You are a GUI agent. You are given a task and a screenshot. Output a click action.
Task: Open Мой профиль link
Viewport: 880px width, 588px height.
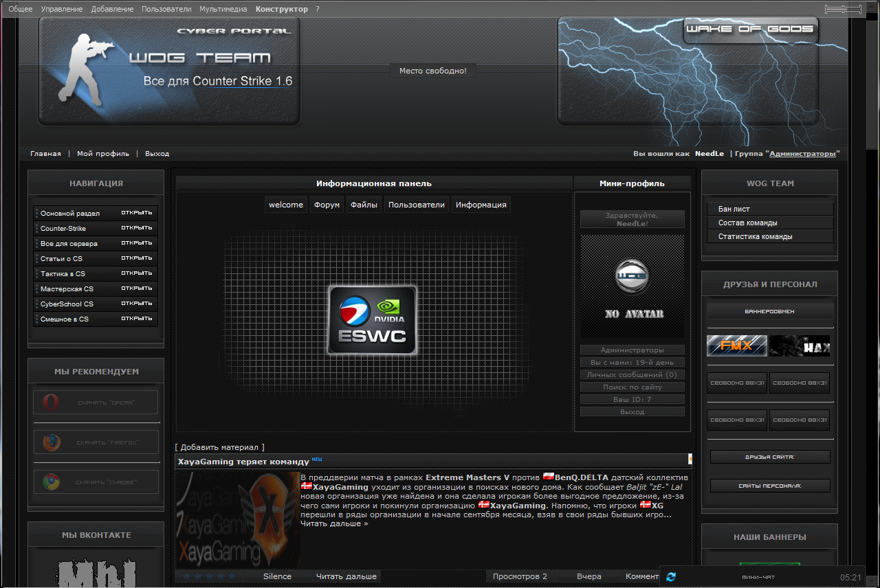tap(103, 154)
